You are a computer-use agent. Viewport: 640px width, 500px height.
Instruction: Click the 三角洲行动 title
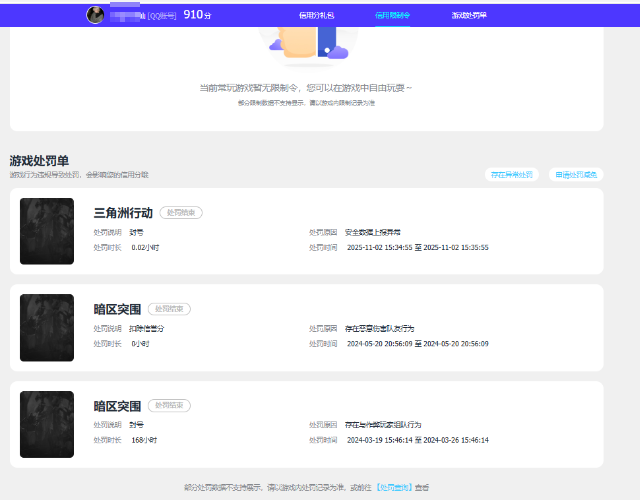(x=123, y=213)
